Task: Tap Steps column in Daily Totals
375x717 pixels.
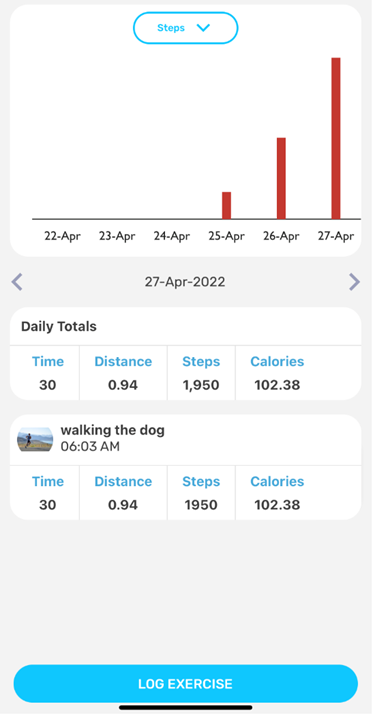Action: [201, 373]
